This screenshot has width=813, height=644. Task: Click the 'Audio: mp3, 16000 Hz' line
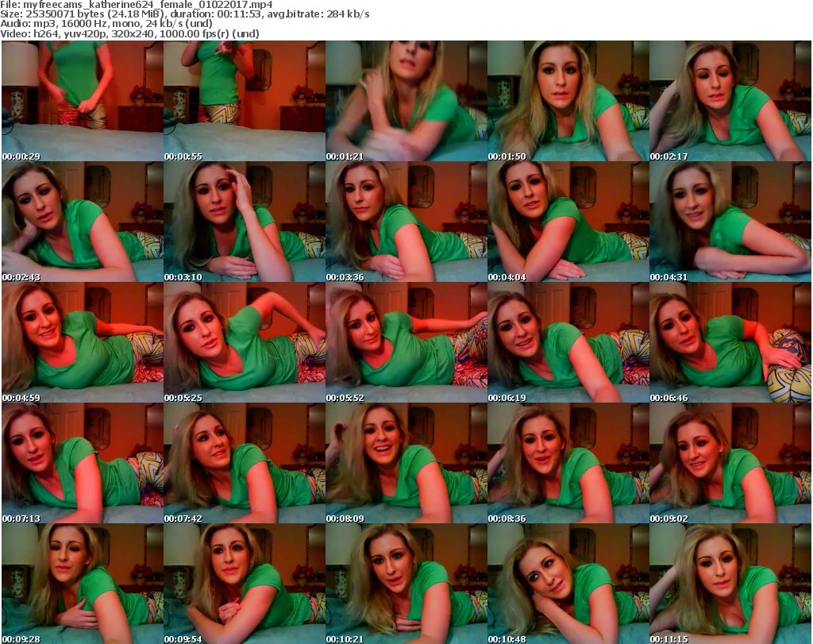(x=106, y=24)
